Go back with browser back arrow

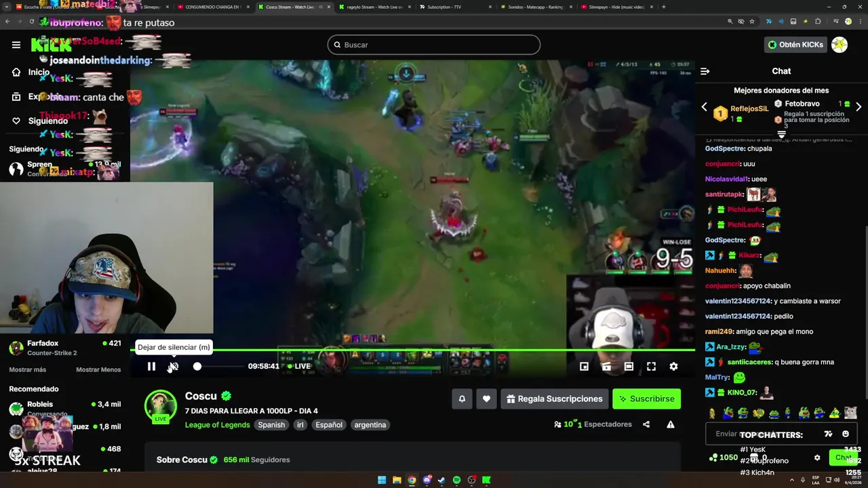tap(7, 22)
